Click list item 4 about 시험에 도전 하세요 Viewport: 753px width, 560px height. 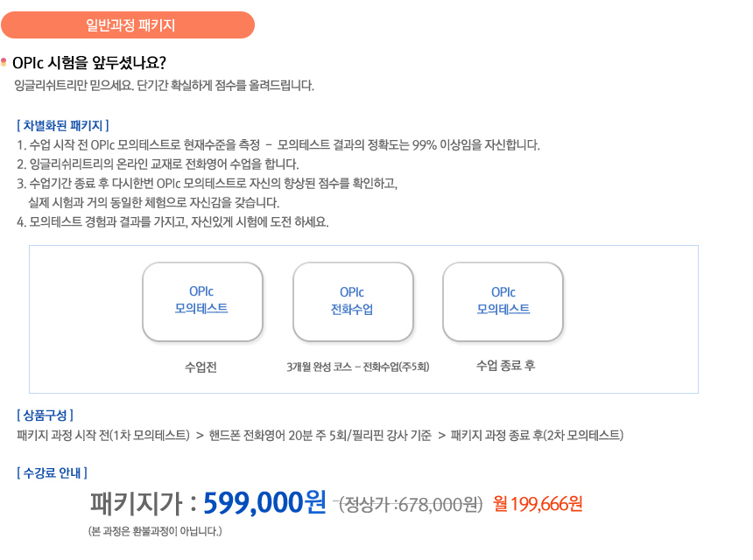pyautogui.click(x=172, y=221)
